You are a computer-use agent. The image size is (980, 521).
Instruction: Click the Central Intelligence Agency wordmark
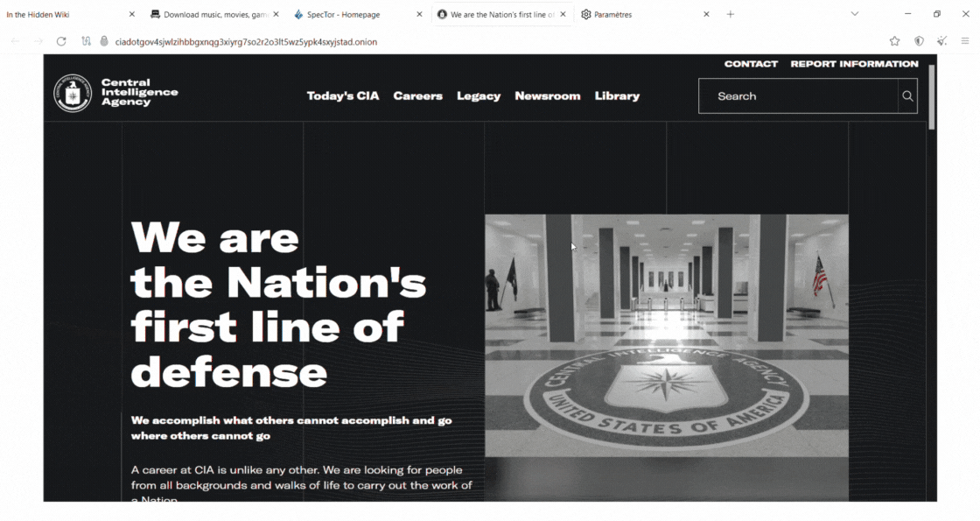point(139,92)
